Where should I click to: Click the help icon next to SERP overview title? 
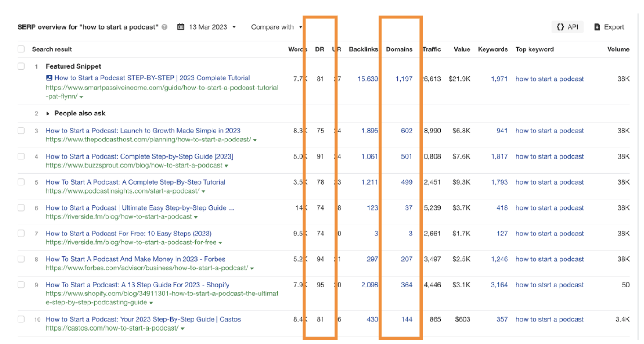click(x=165, y=27)
